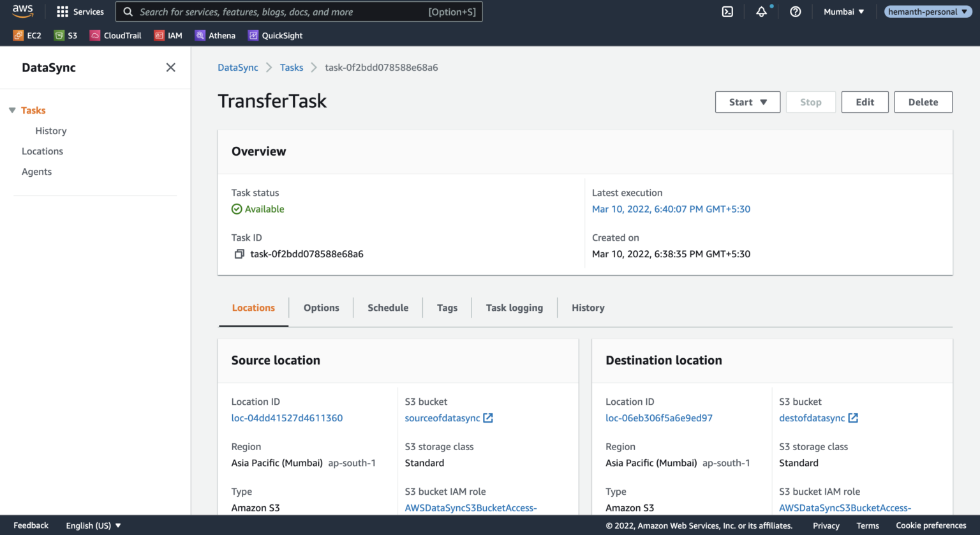Open the sourceofdatasync bucket link
Image resolution: width=980 pixels, height=535 pixels.
coord(443,418)
